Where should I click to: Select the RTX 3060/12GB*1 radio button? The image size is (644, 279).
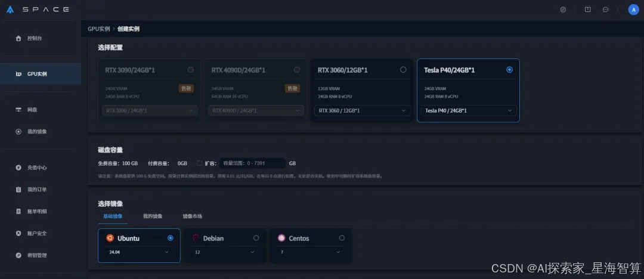(x=403, y=69)
